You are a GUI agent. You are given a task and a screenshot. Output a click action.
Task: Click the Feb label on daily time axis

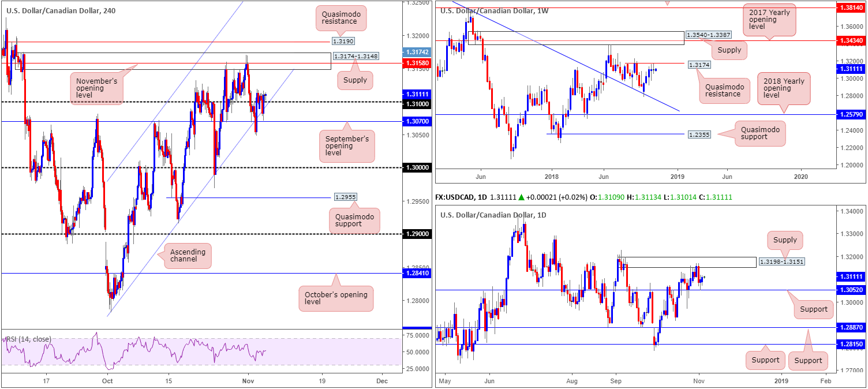[x=825, y=381]
